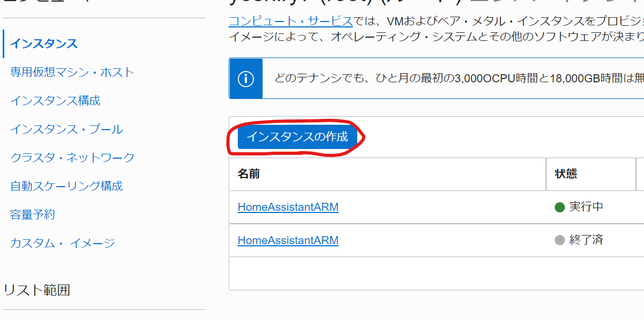644x320 pixels.
Task: Click the 終了済 status text
Action: pyautogui.click(x=586, y=240)
